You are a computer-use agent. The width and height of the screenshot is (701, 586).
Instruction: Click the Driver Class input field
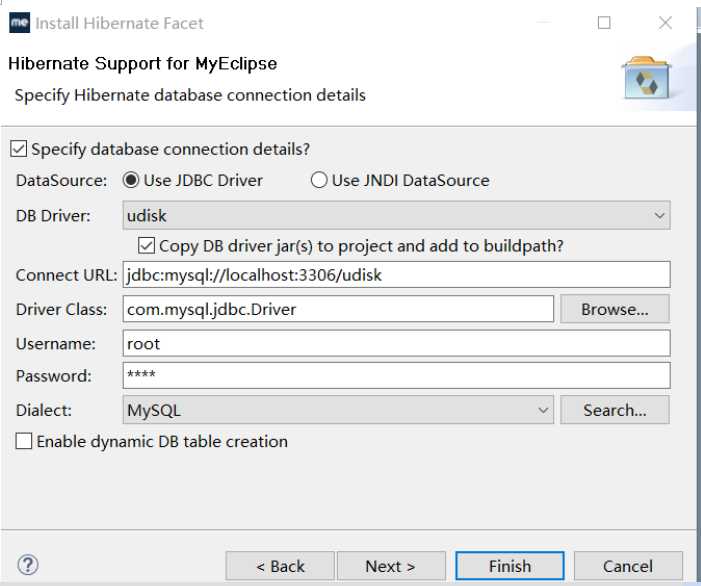coord(338,309)
